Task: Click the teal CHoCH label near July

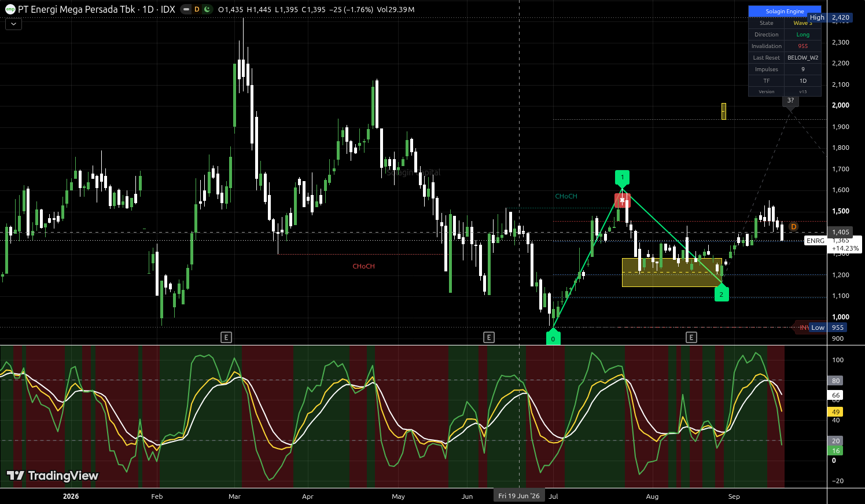Action: point(566,196)
